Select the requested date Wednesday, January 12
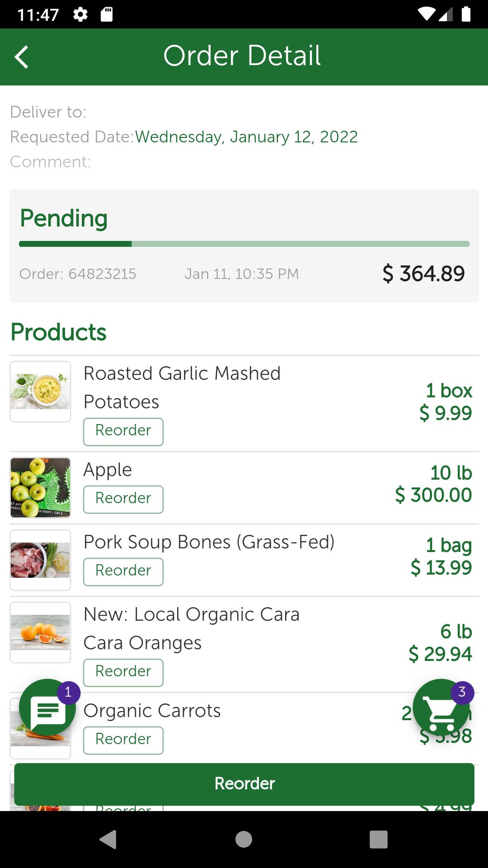The width and height of the screenshot is (488, 868). coord(246,137)
